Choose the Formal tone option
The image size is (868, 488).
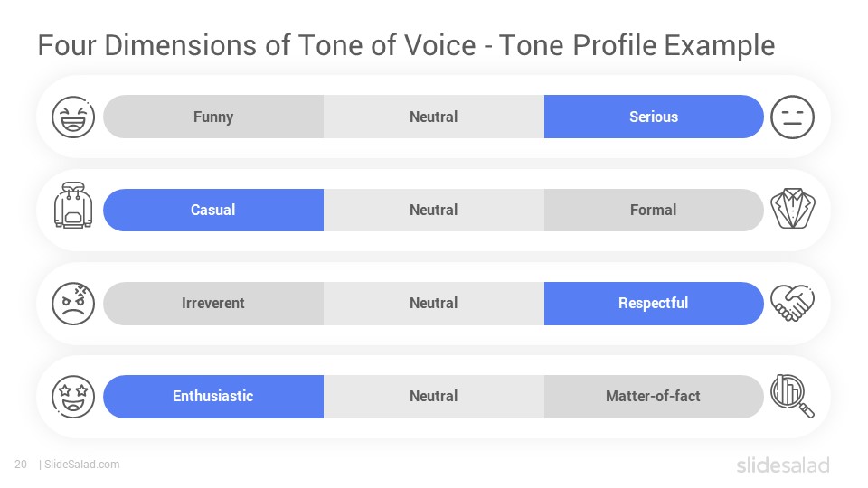pyautogui.click(x=654, y=210)
